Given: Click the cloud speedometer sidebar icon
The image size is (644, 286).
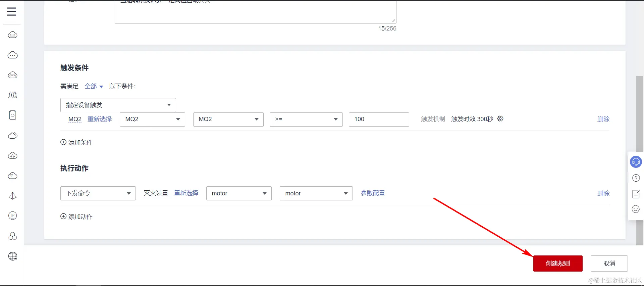Looking at the screenshot, I should tap(12, 176).
